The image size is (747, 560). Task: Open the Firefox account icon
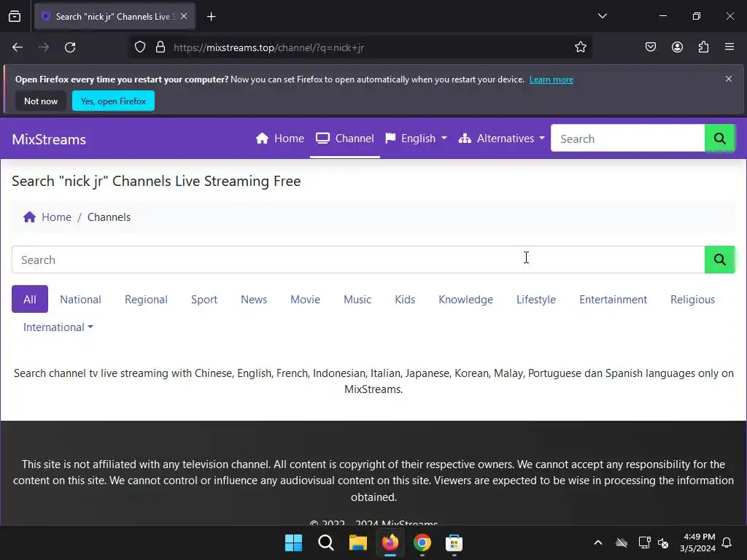pos(677,47)
